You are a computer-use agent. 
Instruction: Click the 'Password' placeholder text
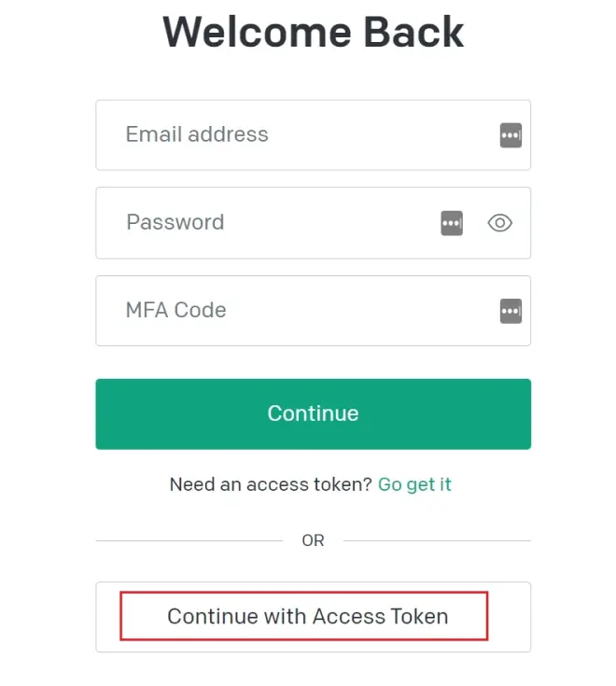tap(175, 222)
